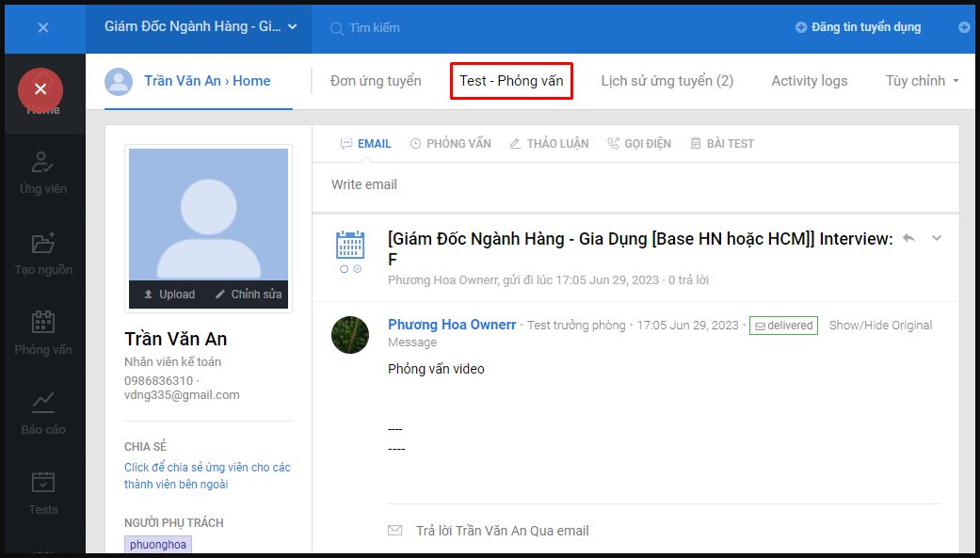Click Upload on the profile photo

coord(169,295)
